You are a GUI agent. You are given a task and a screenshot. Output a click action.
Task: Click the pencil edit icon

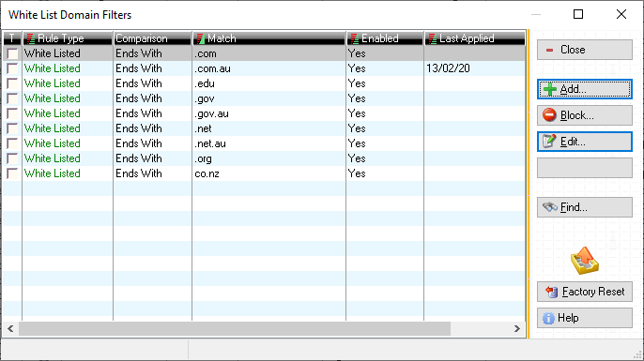[x=549, y=142]
